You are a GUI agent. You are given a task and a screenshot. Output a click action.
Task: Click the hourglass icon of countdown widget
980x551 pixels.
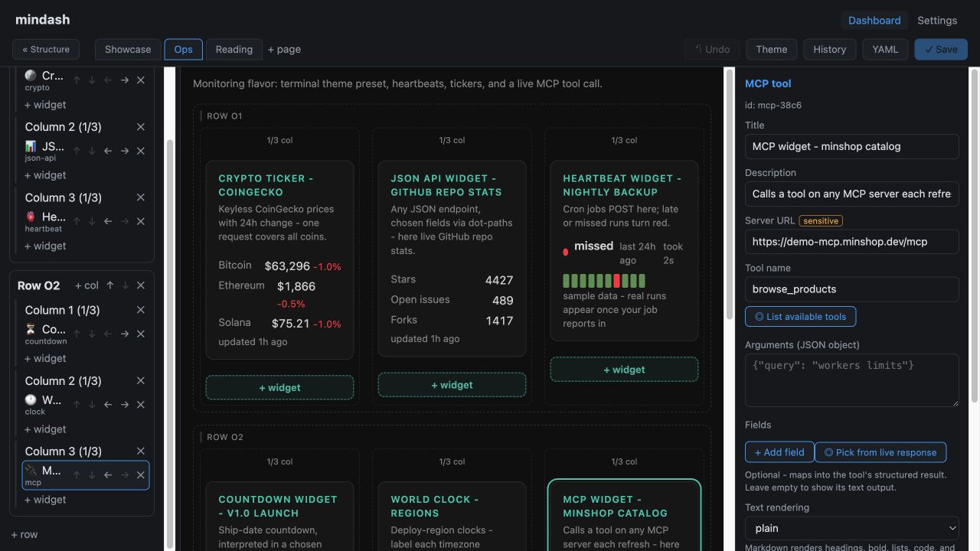coord(31,329)
